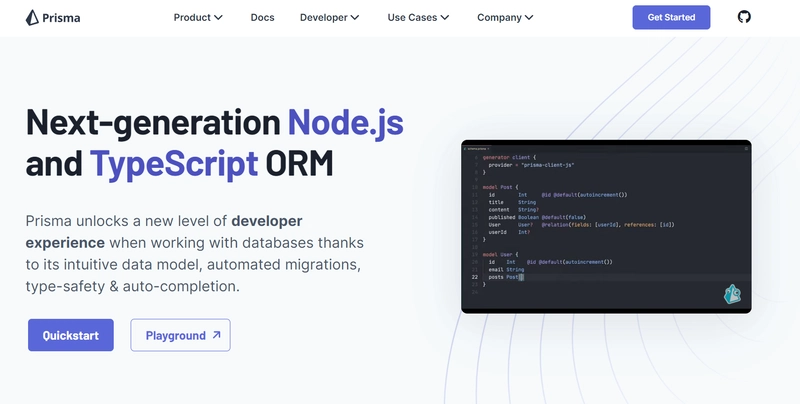Click the arrow icon on Playground button
Viewport: 800px width, 404px height.
[216, 335]
